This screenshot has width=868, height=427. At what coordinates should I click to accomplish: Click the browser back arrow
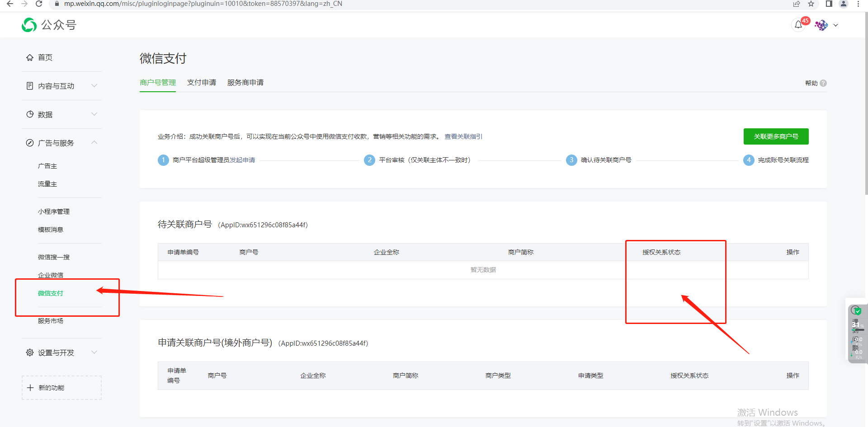tap(9, 4)
